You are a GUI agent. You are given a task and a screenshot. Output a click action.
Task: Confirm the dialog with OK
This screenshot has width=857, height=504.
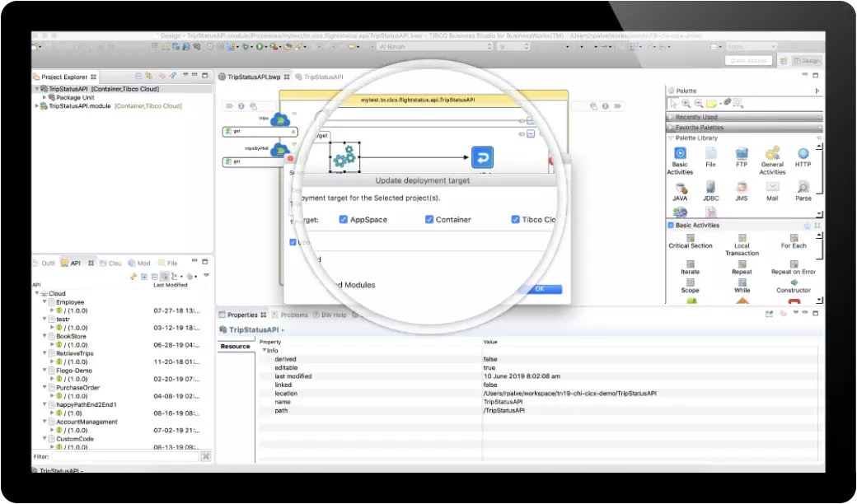coord(540,289)
